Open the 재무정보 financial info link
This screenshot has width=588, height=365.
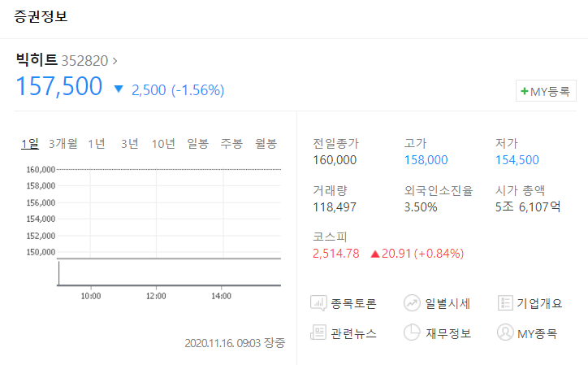click(x=447, y=333)
